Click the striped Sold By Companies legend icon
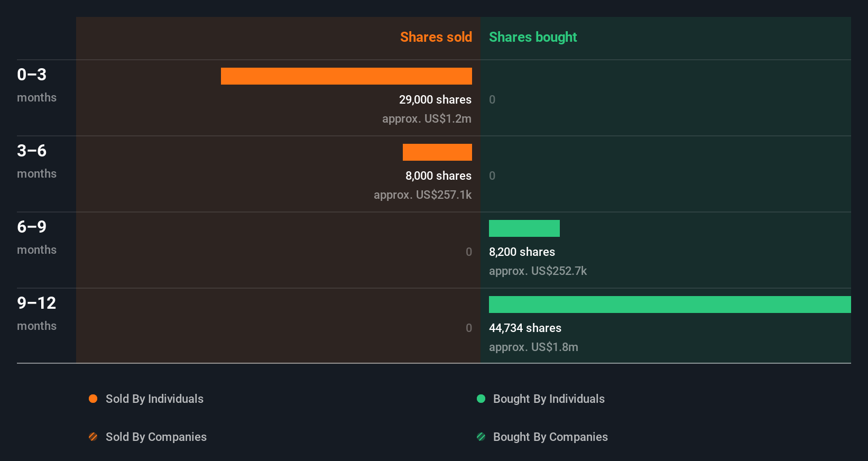This screenshot has height=461, width=868. pos(93,437)
